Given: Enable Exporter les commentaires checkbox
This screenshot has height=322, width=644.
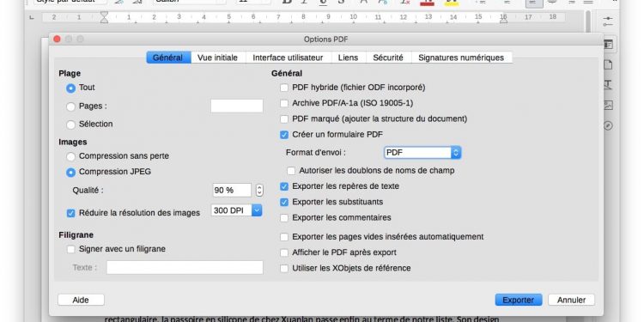Looking at the screenshot, I should pos(284,218).
